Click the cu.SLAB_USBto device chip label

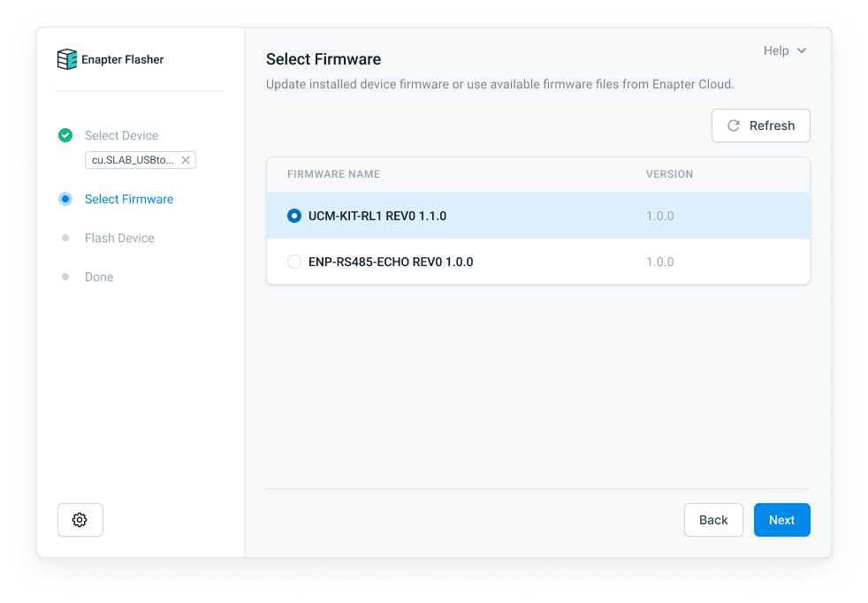[133, 160]
